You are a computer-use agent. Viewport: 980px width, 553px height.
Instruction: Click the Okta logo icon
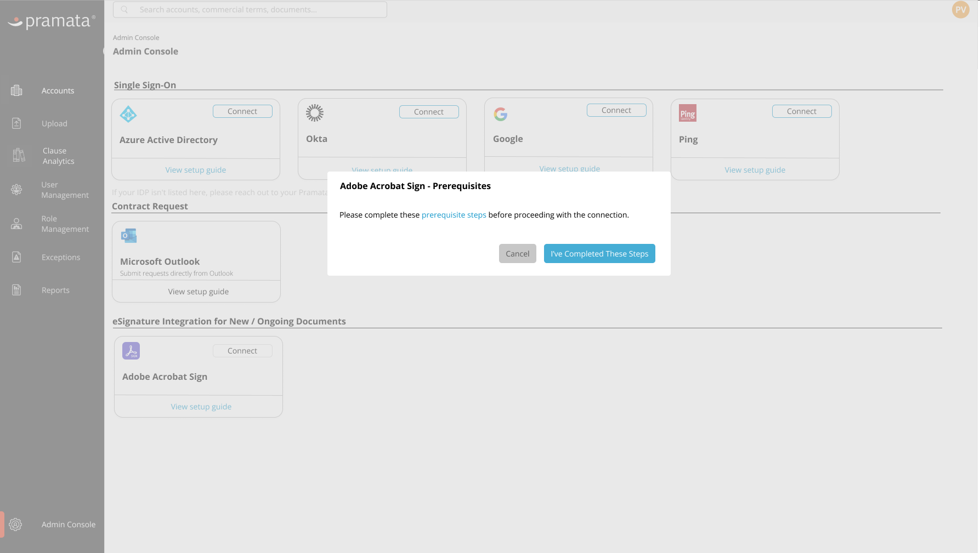(x=315, y=113)
